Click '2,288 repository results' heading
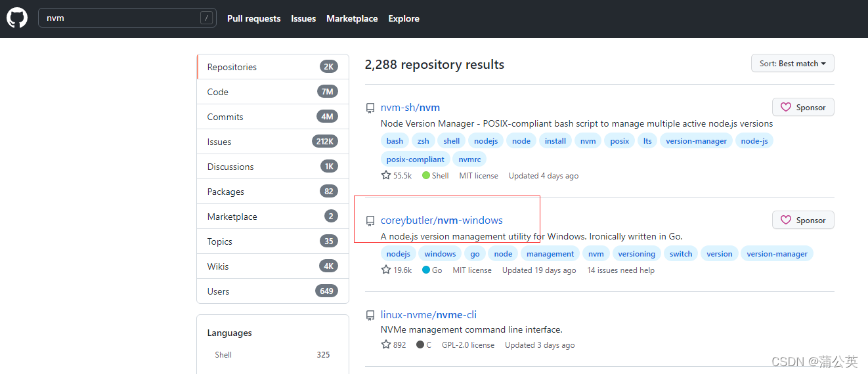 tap(435, 64)
